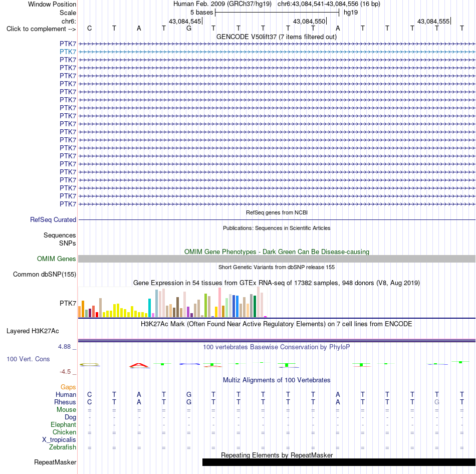Image resolution: width=476 pixels, height=474 pixels.
Task: Open the 'RefSeq genes from NCBI' track title
Action: (x=277, y=212)
